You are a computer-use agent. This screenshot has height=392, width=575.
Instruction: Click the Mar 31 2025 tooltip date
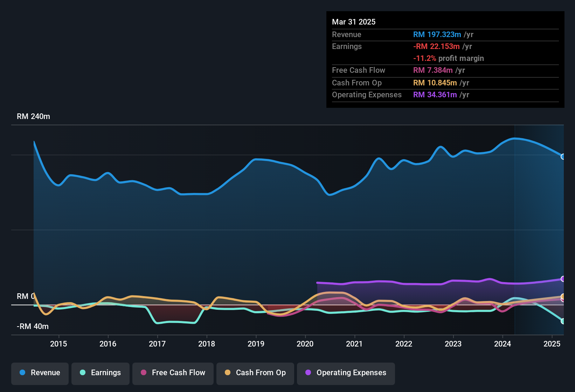tap(354, 22)
